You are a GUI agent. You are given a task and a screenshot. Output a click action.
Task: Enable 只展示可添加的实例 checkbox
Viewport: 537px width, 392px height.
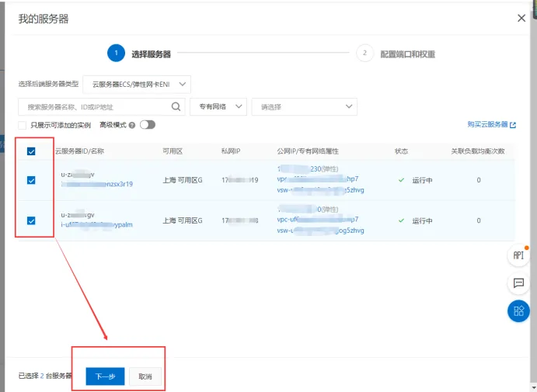23,125
